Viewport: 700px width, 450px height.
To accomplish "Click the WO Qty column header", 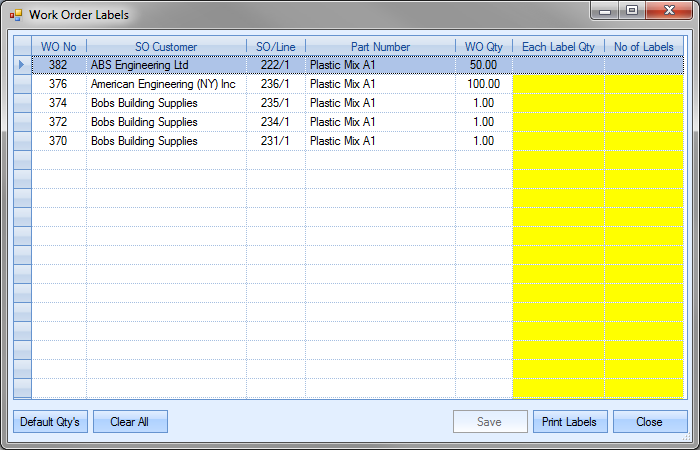I will point(484,46).
